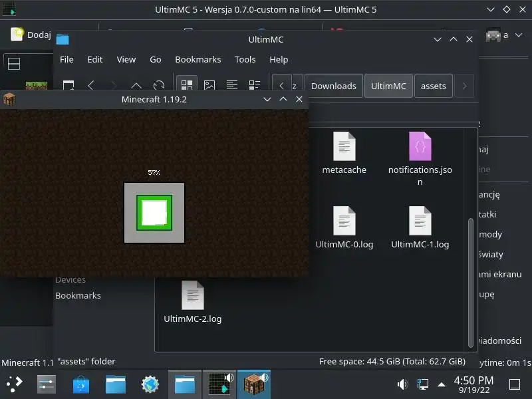This screenshot has height=399, width=532.
Task: Open the View menu
Action: pos(126,59)
